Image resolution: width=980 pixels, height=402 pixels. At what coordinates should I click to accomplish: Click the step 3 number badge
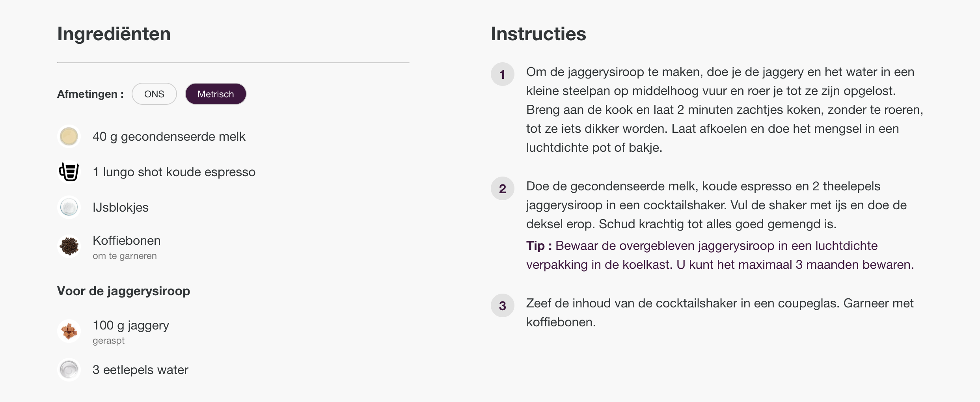pos(502,305)
